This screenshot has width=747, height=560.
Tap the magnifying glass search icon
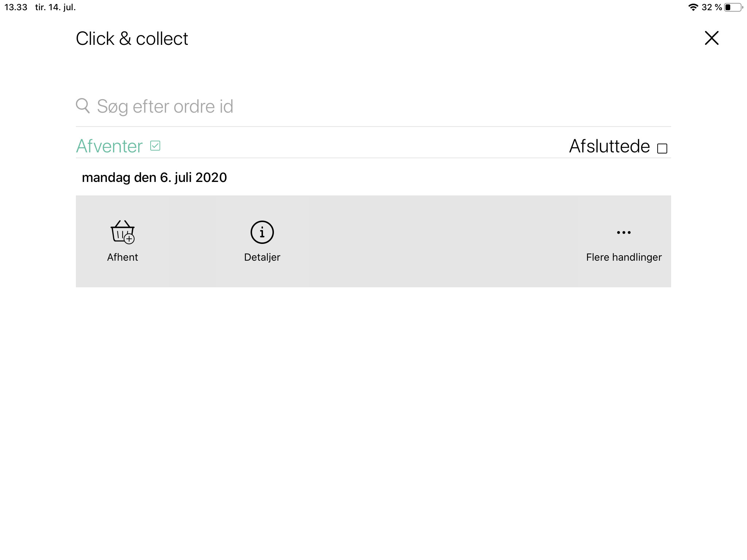pos(83,106)
